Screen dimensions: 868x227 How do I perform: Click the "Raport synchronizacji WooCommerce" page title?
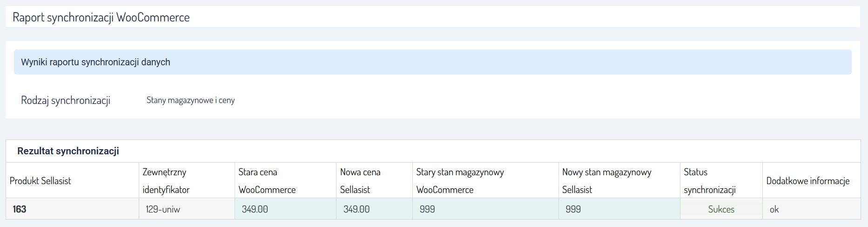[x=101, y=18]
